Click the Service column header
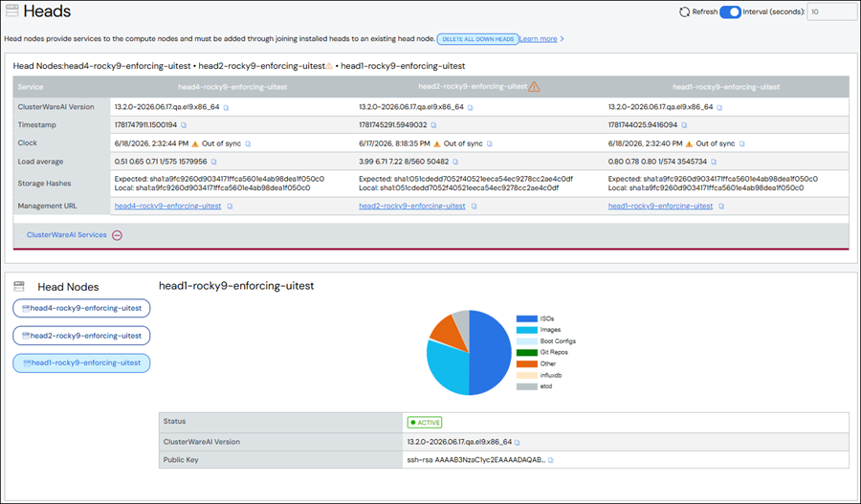 [31, 87]
